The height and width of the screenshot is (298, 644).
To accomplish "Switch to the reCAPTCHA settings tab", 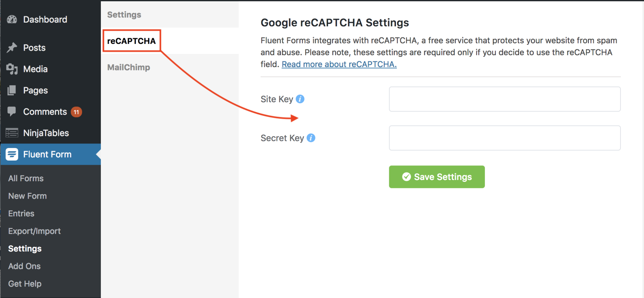I will [x=131, y=41].
